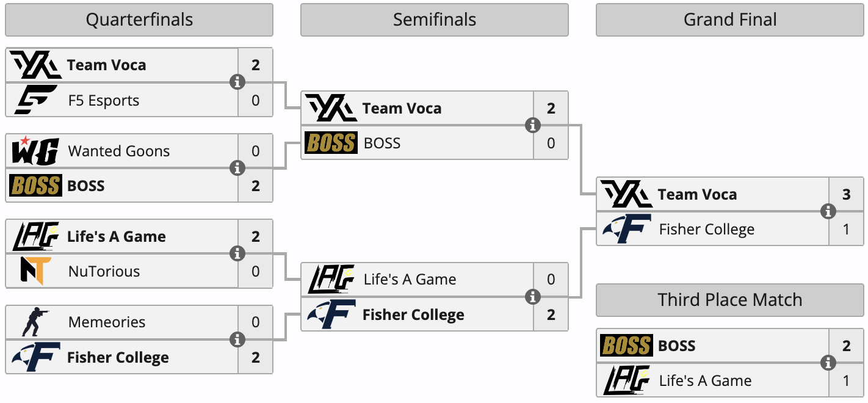Click Fisher College logo in Grand Final
Screen dimensions: 868x403
626,230
